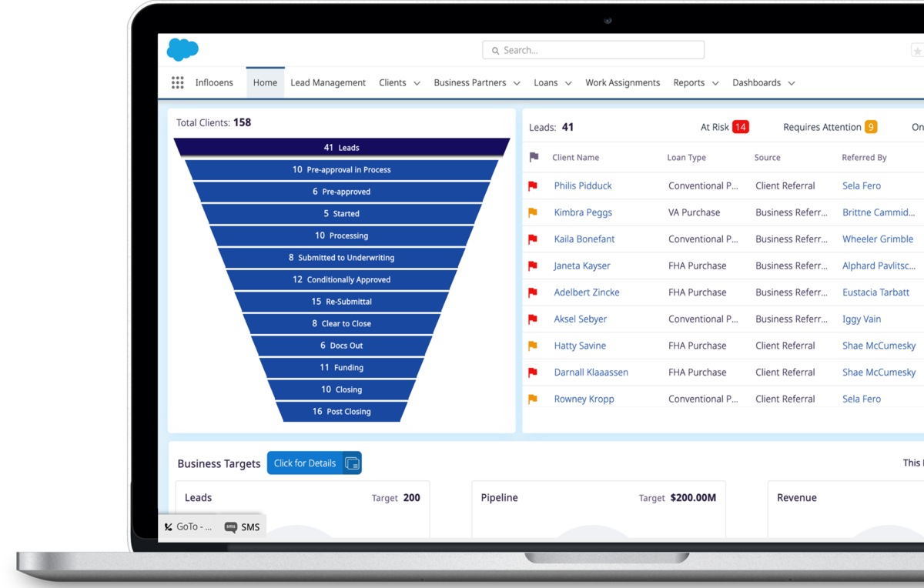Expand the Dashboards dropdown

coord(763,82)
